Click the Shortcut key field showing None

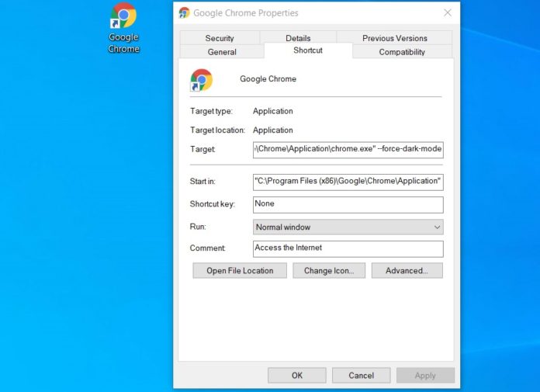click(x=348, y=204)
